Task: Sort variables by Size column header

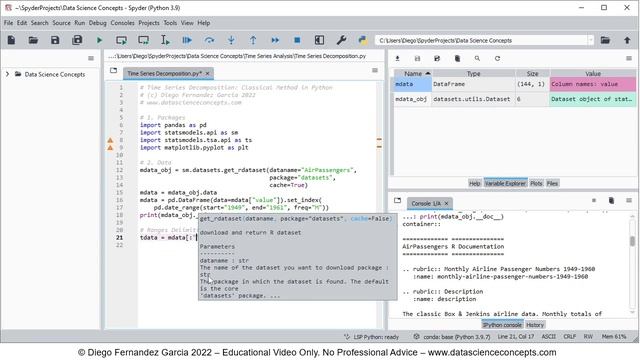Action: (532, 73)
